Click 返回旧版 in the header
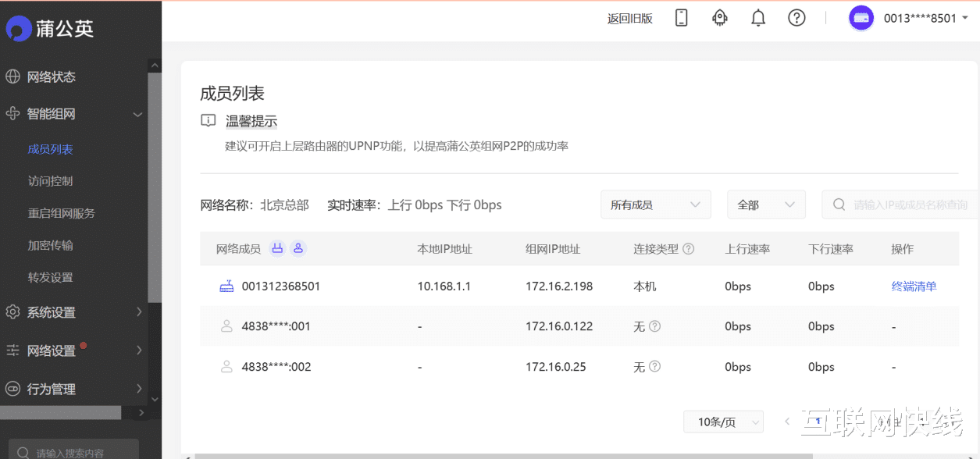Screen dimensions: 980x459 pyautogui.click(x=629, y=17)
